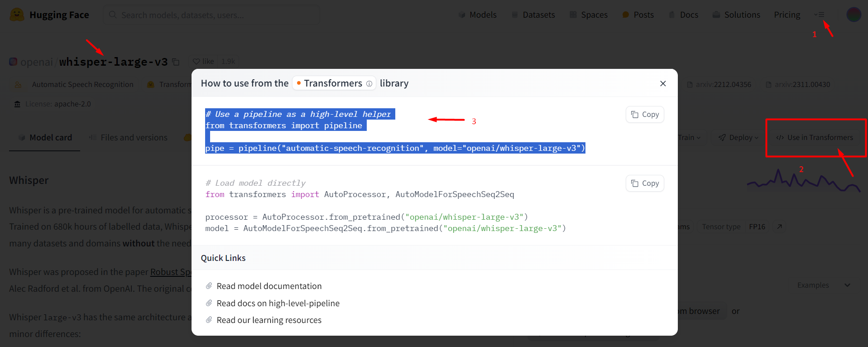Click paperclip icon beside high-level-pipeline link
The image size is (868, 347).
click(x=209, y=303)
